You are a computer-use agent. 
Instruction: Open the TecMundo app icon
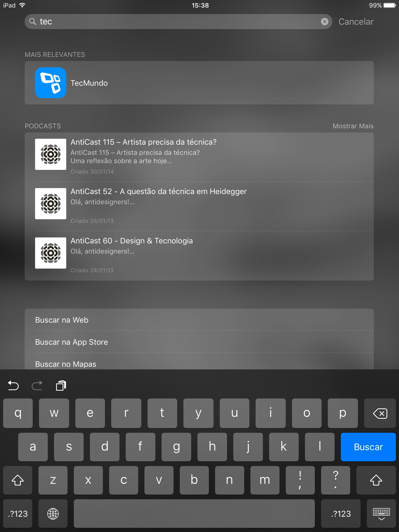click(x=51, y=83)
